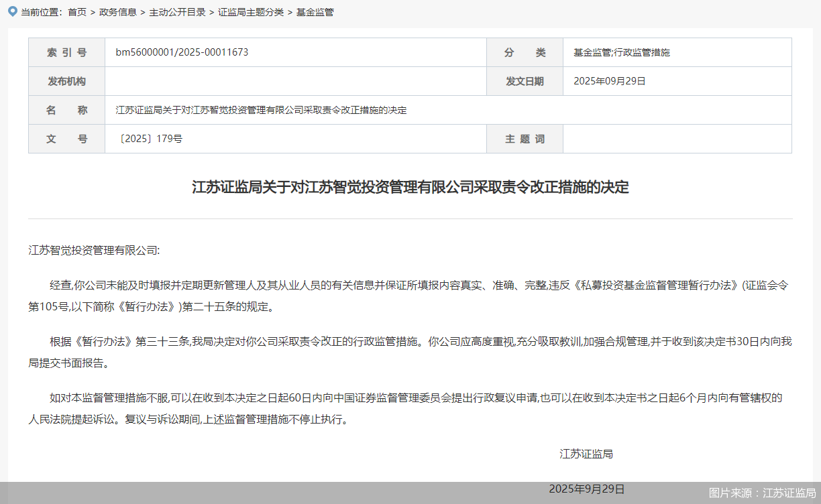The height and width of the screenshot is (504, 821).
Task: Select the 主题词 header cell
Action: click(x=525, y=139)
